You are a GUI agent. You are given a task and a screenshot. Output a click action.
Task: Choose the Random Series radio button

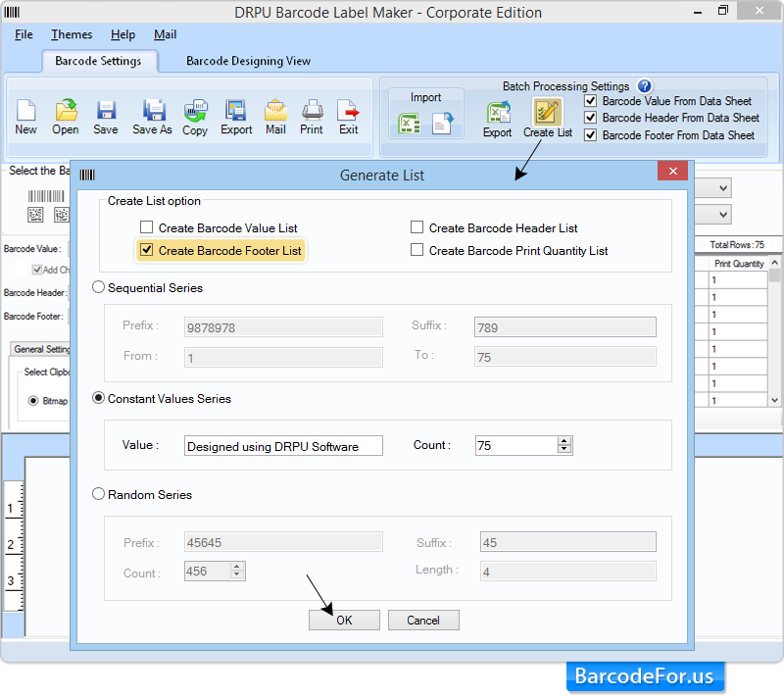pyautogui.click(x=99, y=494)
